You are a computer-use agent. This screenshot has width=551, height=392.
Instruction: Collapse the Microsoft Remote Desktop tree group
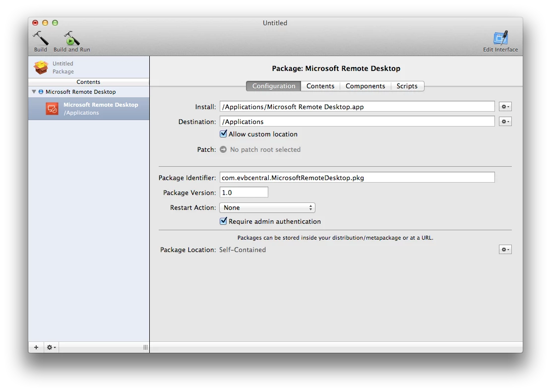pyautogui.click(x=34, y=92)
